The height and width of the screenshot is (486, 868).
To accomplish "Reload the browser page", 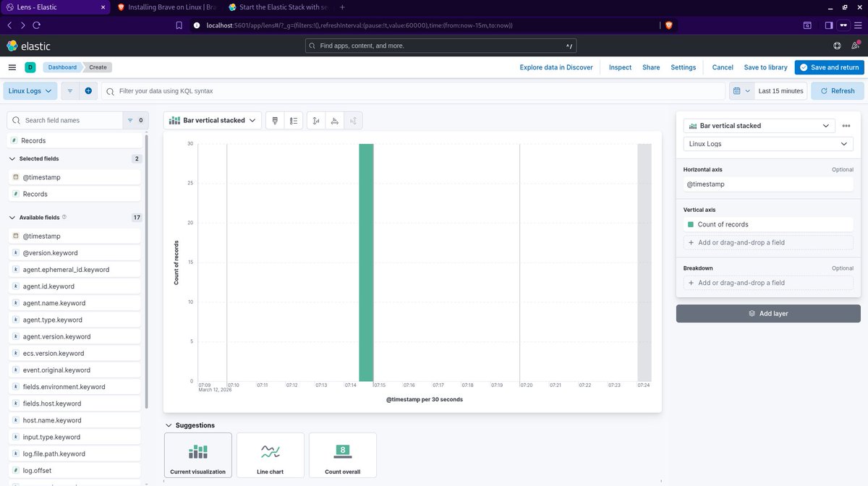I will click(x=37, y=25).
